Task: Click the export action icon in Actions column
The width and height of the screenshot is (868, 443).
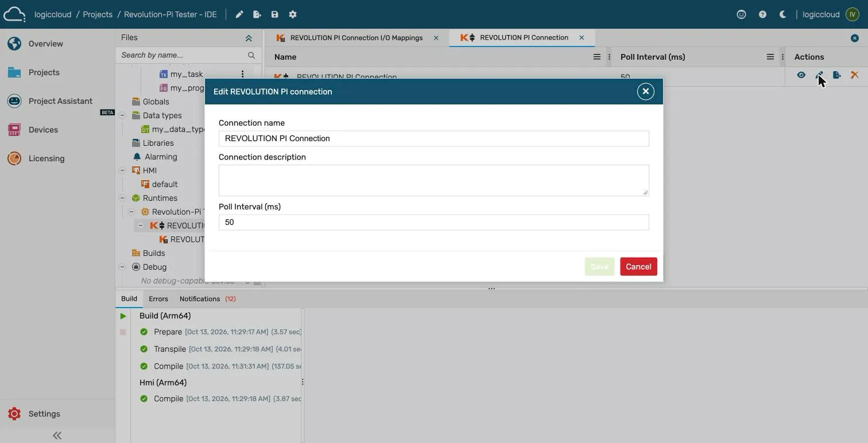Action: [x=837, y=75]
